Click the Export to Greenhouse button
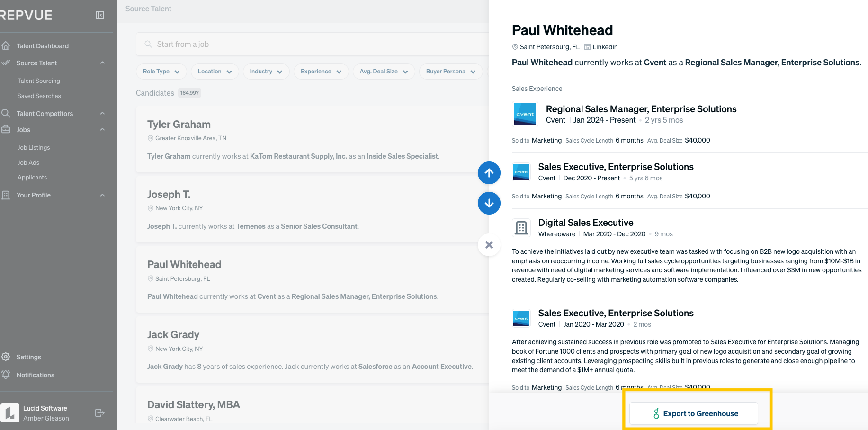 click(694, 413)
